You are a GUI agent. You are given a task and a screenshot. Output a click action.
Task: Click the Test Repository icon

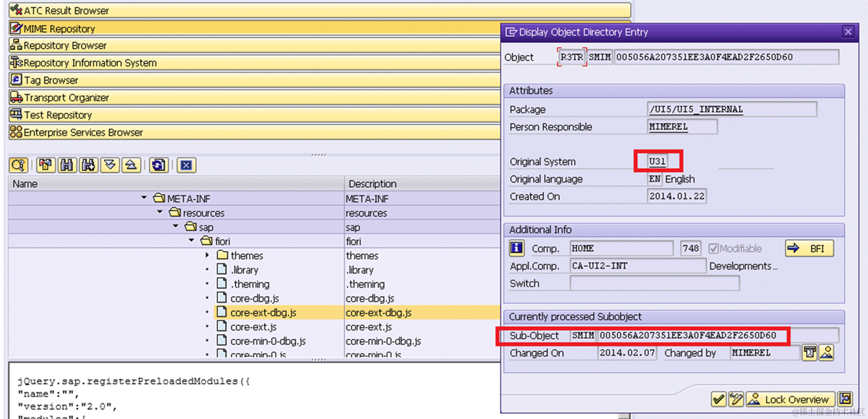click(x=16, y=114)
